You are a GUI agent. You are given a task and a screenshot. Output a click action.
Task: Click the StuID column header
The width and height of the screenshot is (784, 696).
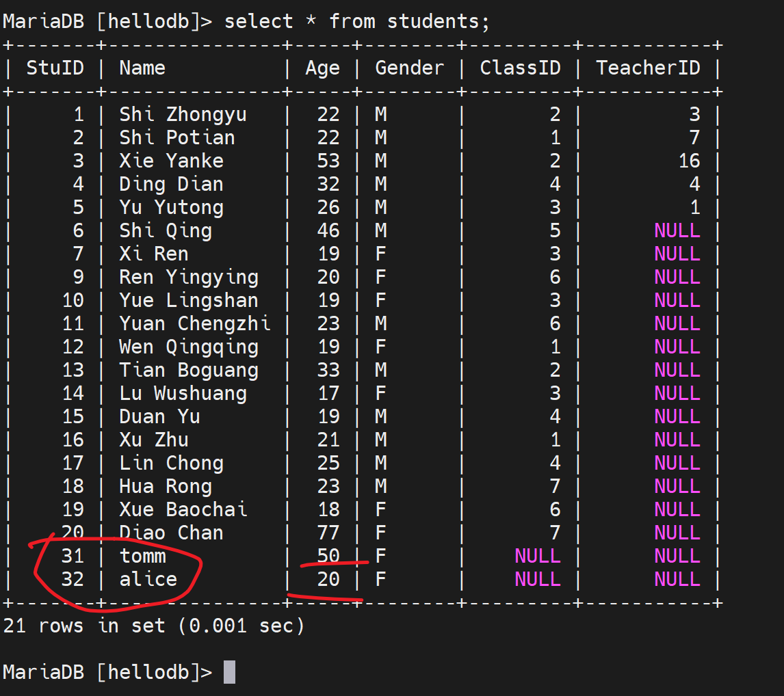pyautogui.click(x=55, y=68)
